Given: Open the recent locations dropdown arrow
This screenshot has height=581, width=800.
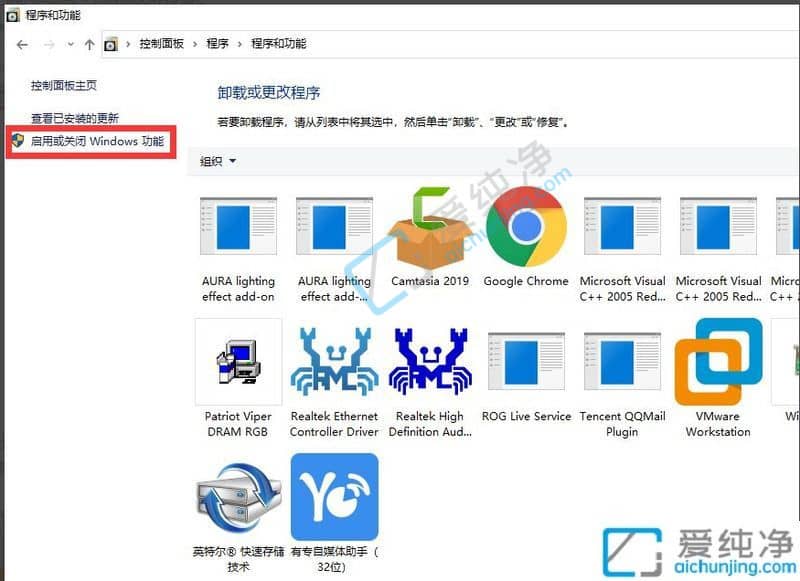Looking at the screenshot, I should click(70, 44).
